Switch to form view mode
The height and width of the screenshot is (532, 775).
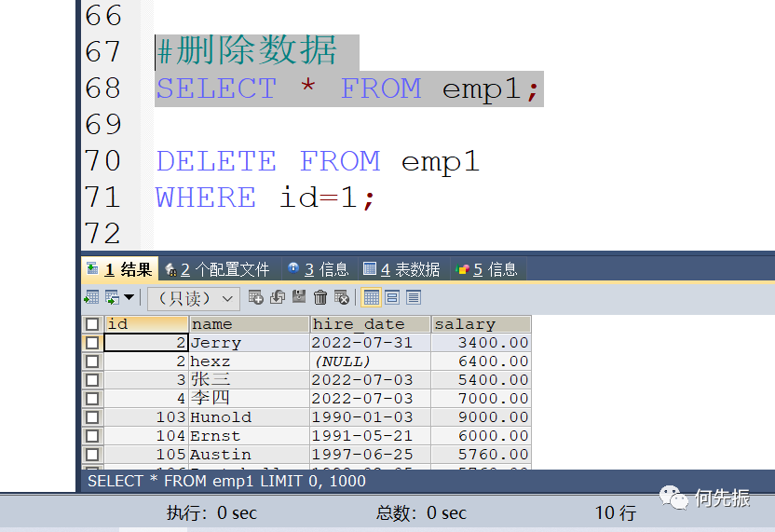point(392,297)
